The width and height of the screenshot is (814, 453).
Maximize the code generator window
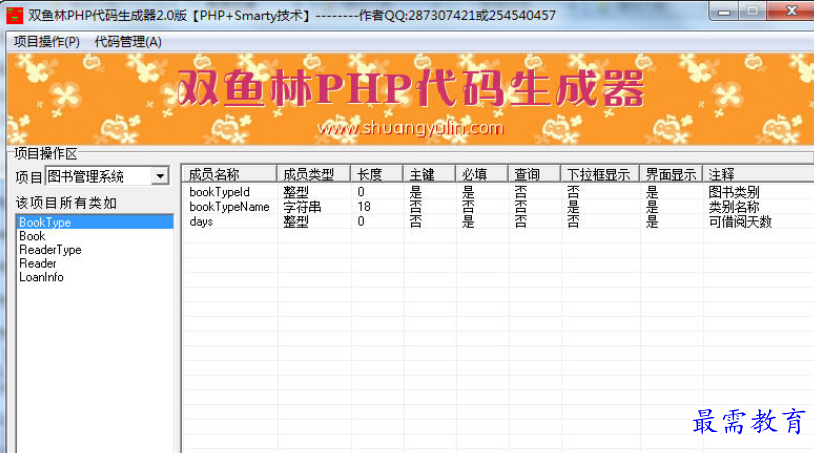point(752,11)
